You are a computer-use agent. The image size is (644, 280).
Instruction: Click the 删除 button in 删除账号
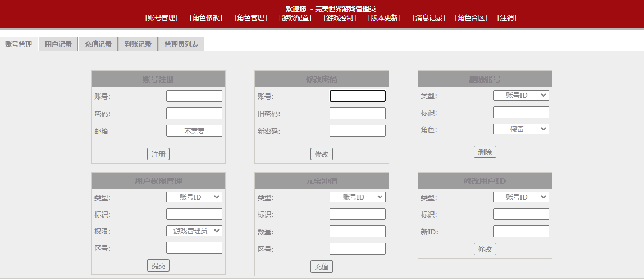pyautogui.click(x=485, y=152)
